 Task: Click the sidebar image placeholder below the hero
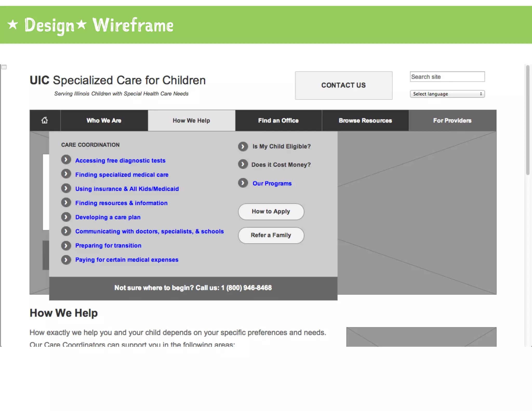[x=421, y=337]
